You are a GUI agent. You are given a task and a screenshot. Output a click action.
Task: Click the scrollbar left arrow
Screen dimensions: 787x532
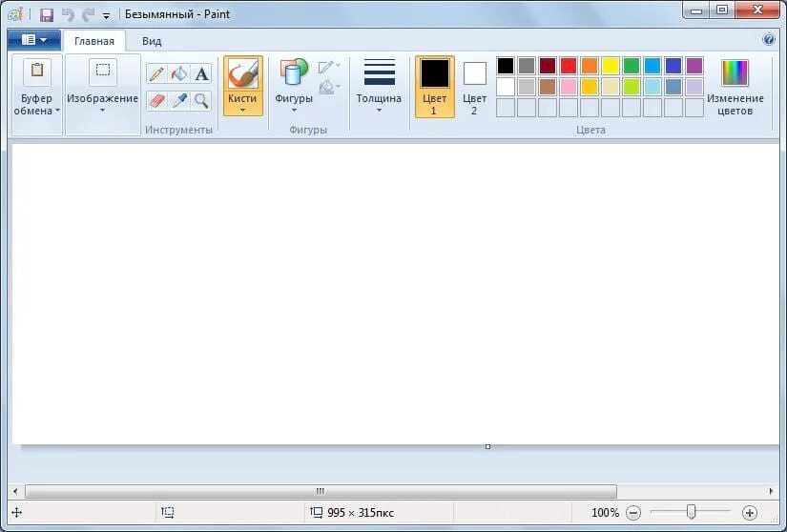(x=15, y=491)
